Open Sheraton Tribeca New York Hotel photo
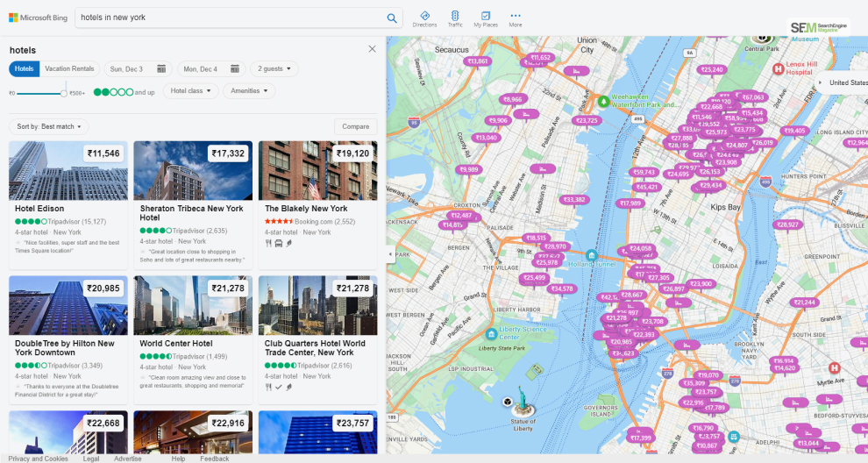The image size is (868, 463). click(193, 171)
